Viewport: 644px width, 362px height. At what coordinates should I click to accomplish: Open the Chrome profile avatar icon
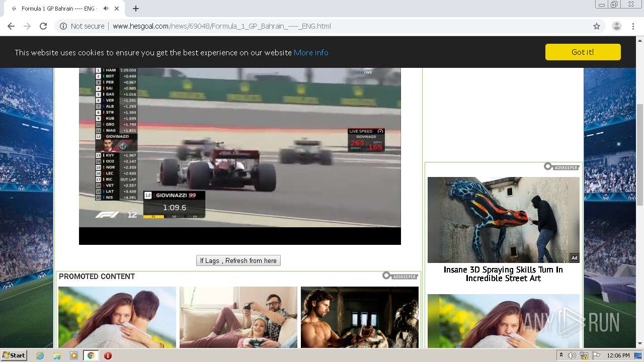[x=616, y=26]
